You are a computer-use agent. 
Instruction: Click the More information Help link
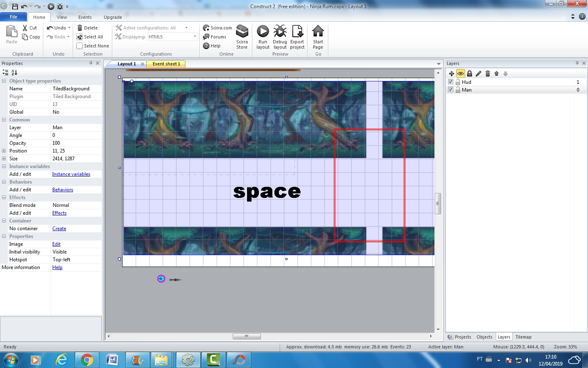pos(57,267)
